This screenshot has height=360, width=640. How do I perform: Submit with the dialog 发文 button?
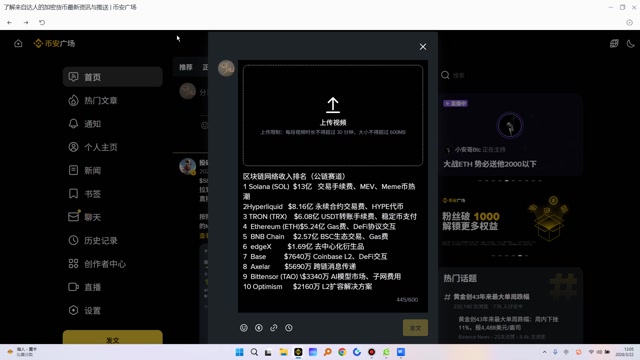415,328
